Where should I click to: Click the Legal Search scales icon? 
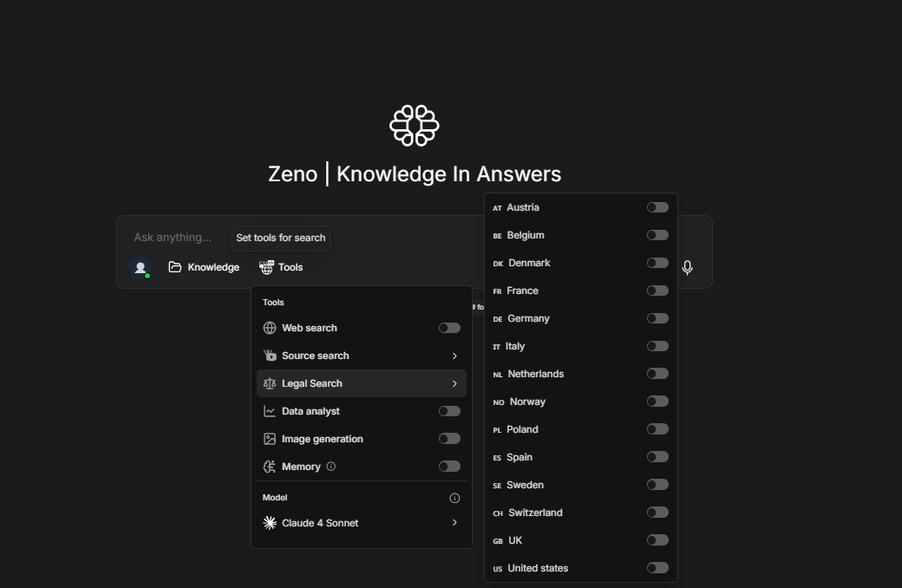(269, 383)
